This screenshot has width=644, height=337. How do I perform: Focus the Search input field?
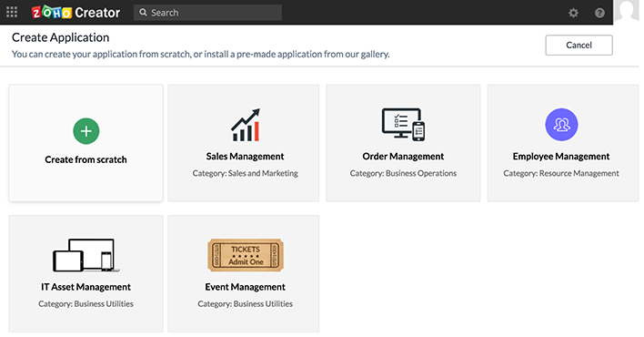pyautogui.click(x=207, y=13)
